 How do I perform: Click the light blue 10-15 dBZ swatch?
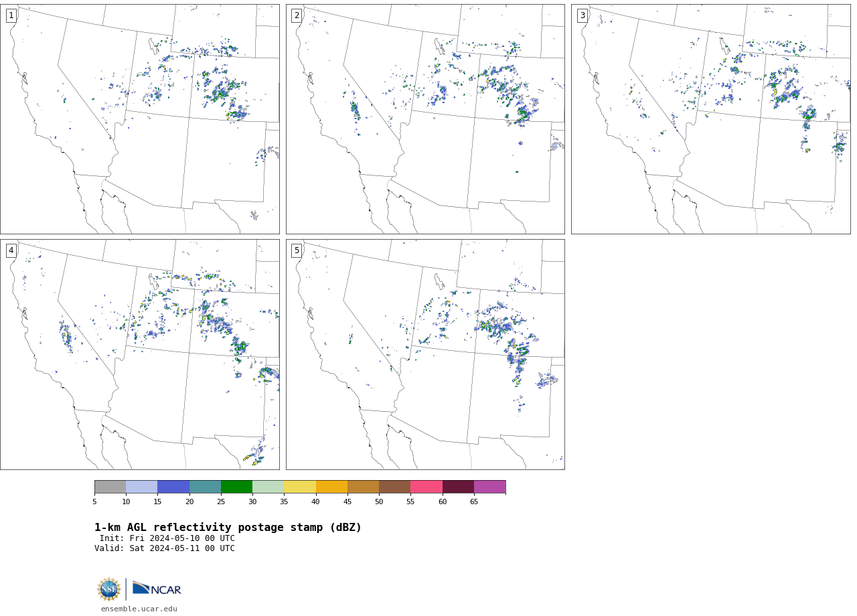click(x=142, y=487)
